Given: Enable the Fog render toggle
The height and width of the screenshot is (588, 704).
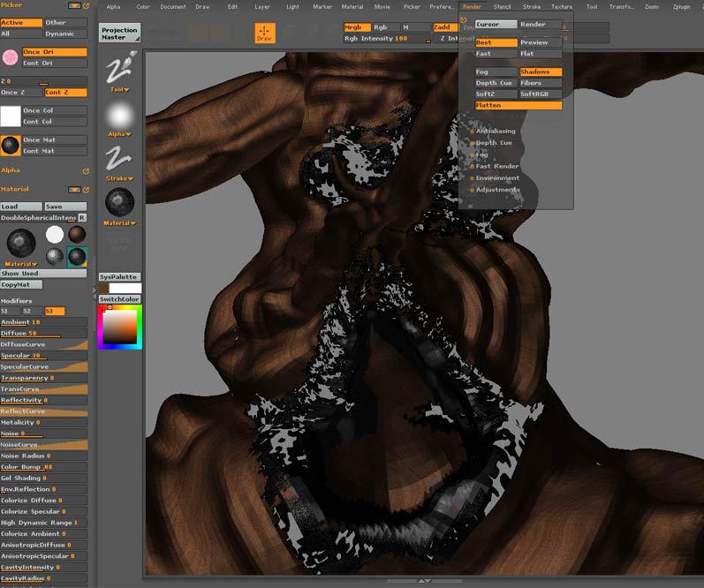Looking at the screenshot, I should pyautogui.click(x=496, y=72).
